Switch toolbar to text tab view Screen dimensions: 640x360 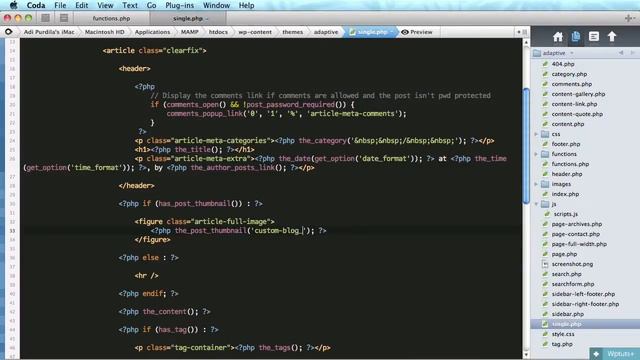coord(64,18)
